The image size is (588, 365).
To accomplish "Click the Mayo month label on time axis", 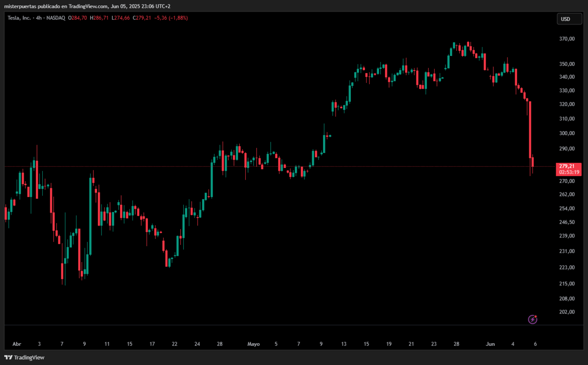I will 253,344.
